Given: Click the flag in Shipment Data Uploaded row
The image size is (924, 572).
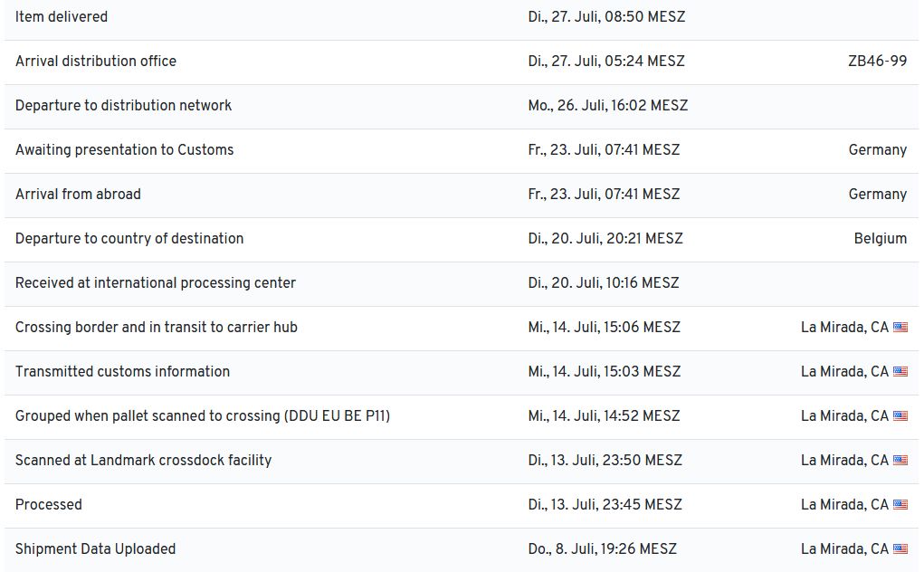Looking at the screenshot, I should (x=900, y=549).
